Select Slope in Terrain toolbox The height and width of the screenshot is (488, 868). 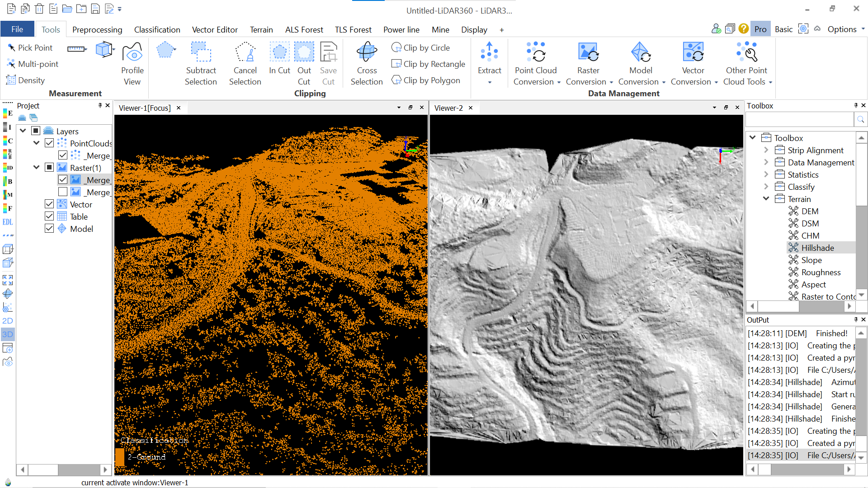click(x=811, y=260)
